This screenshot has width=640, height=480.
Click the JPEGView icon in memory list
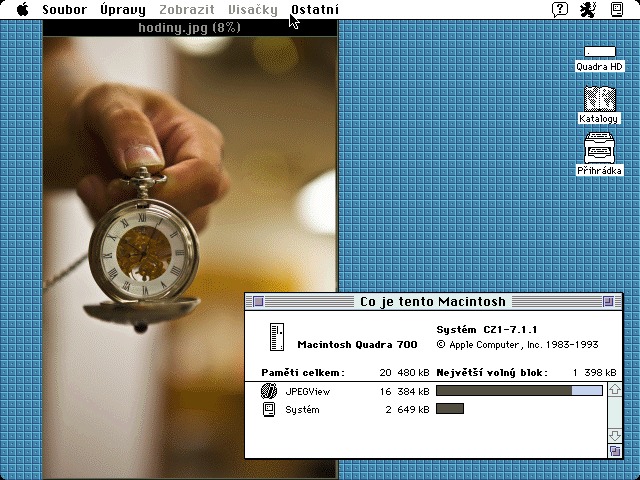point(268,391)
